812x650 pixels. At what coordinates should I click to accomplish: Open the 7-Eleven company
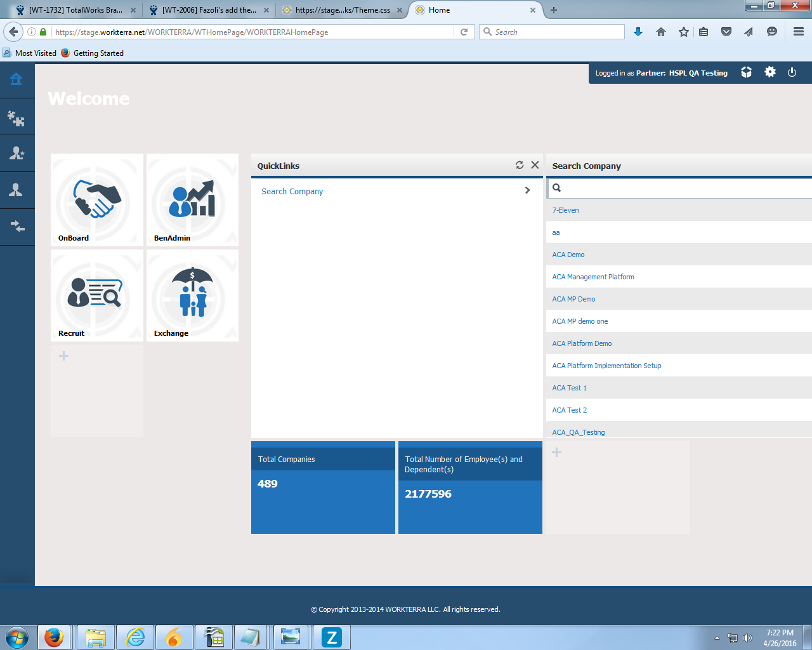[x=565, y=210]
